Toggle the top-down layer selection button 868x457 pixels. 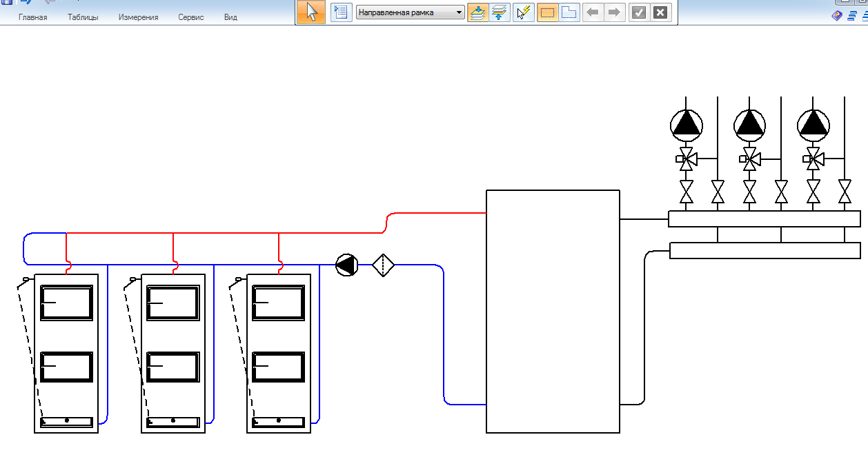tap(477, 12)
